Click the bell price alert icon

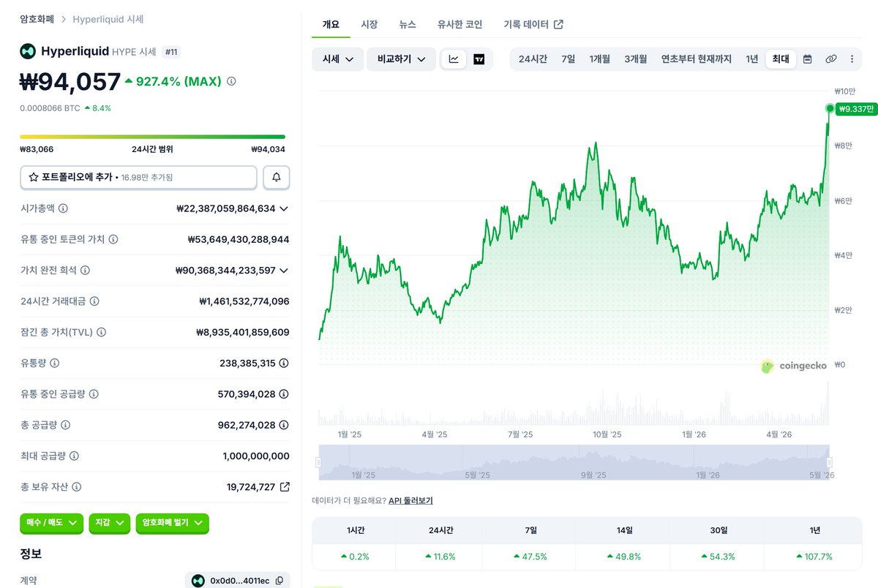pyautogui.click(x=277, y=177)
